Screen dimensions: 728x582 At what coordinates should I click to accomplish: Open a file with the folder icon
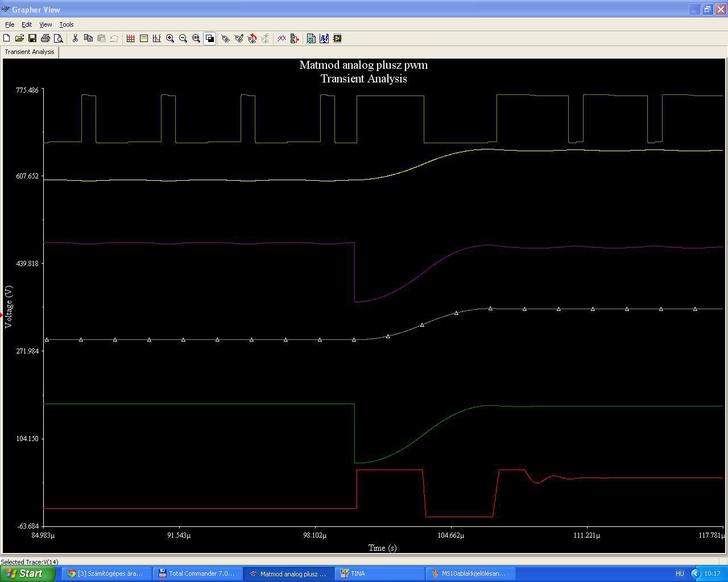(x=19, y=38)
